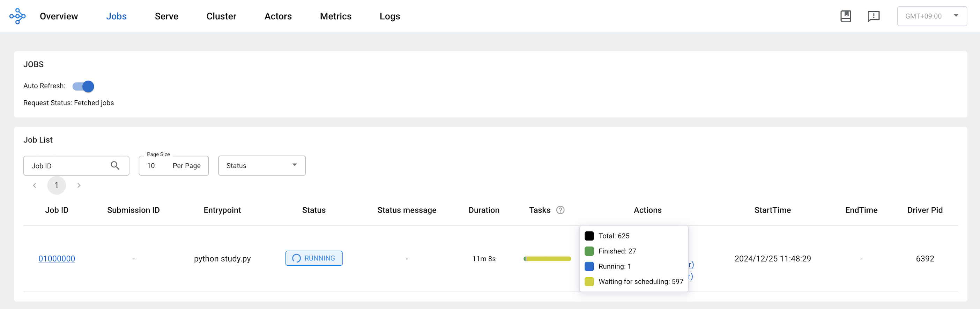980x309 pixels.
Task: Click the feedback speech bubble icon
Action: 874,16
